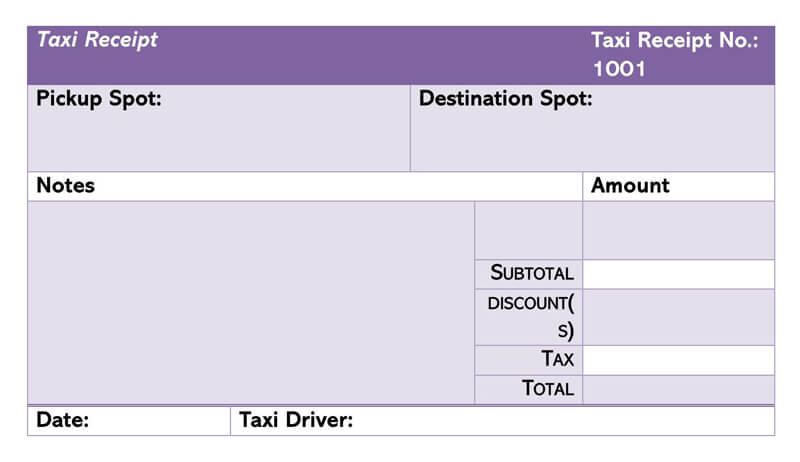Click the Total value field
This screenshot has height=462, width=800.
click(678, 389)
